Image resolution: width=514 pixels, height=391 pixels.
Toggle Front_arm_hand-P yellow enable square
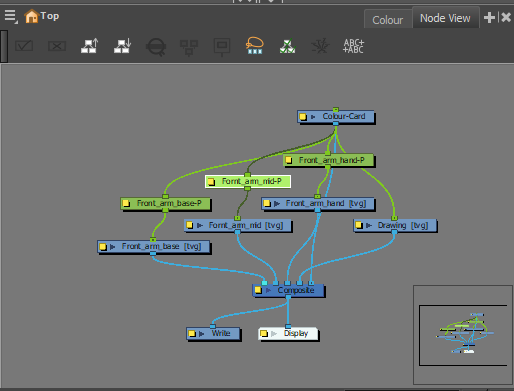click(289, 160)
